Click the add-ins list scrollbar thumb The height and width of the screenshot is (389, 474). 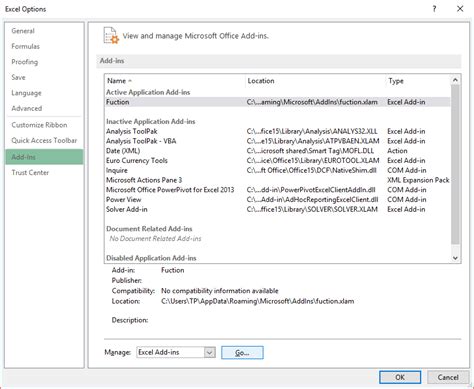pos(455,165)
